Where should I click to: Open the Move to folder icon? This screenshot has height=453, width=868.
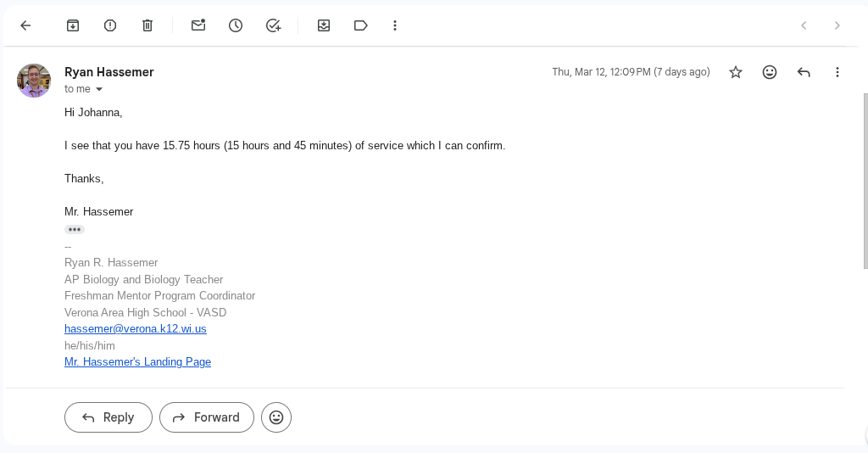(x=324, y=25)
